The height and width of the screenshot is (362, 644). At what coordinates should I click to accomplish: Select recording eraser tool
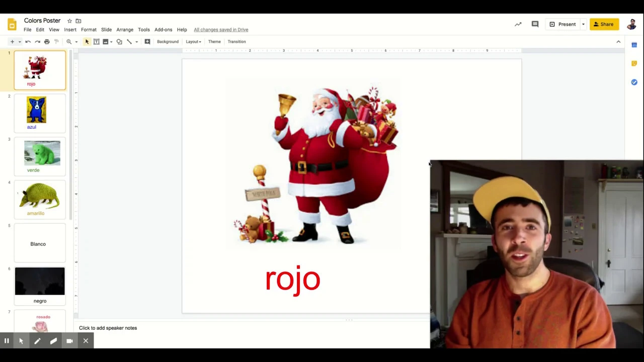tap(53, 341)
